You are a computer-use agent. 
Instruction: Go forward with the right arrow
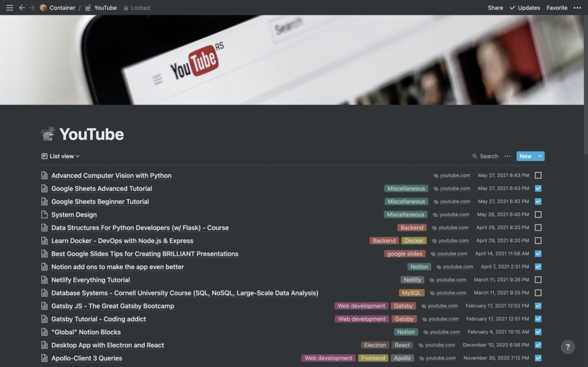click(32, 8)
